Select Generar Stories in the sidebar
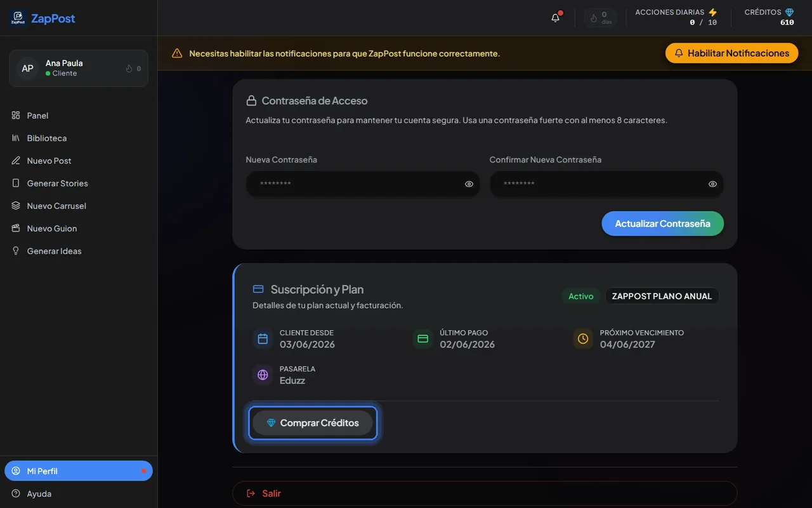812x508 pixels. (79, 184)
